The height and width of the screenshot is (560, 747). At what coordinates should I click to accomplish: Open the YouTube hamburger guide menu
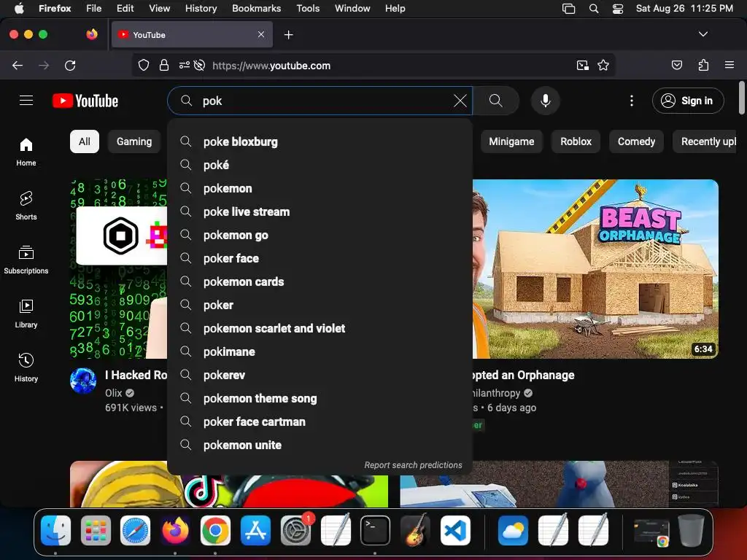click(26, 101)
